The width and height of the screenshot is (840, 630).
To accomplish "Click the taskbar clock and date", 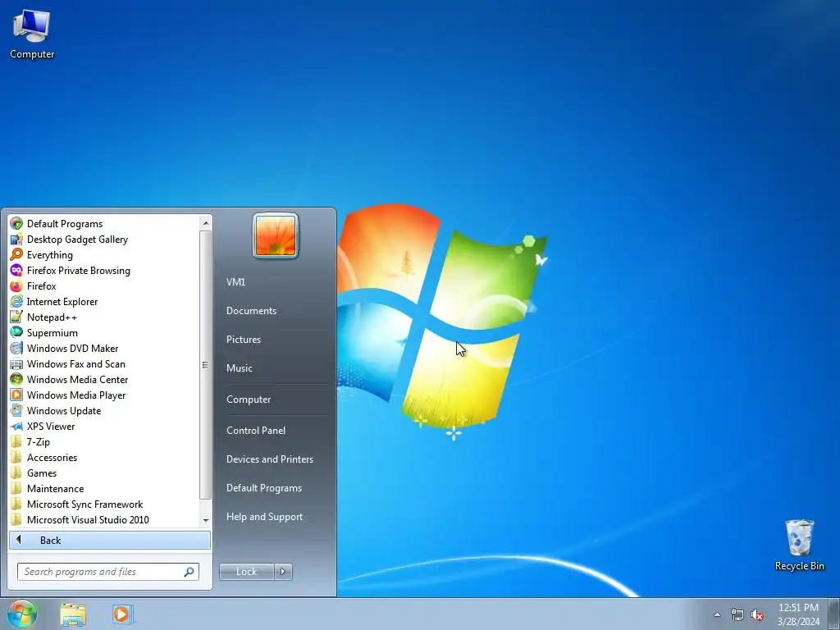I will [x=798, y=614].
